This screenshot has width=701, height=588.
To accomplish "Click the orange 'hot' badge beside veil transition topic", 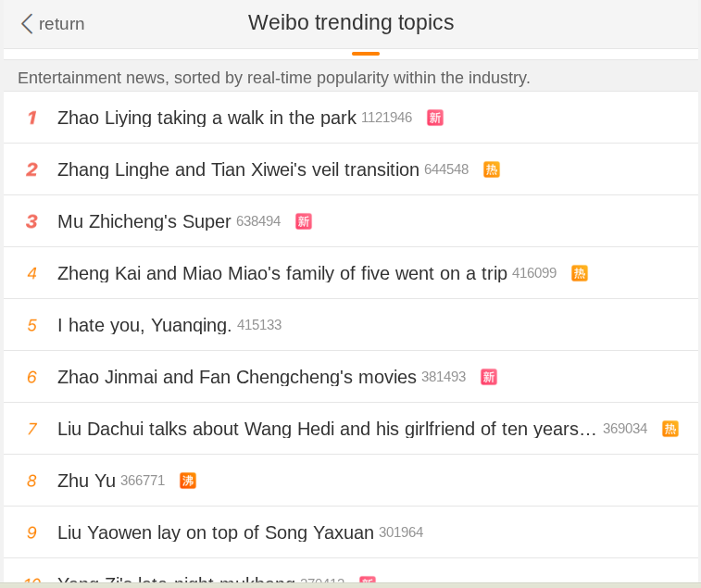I will [492, 169].
